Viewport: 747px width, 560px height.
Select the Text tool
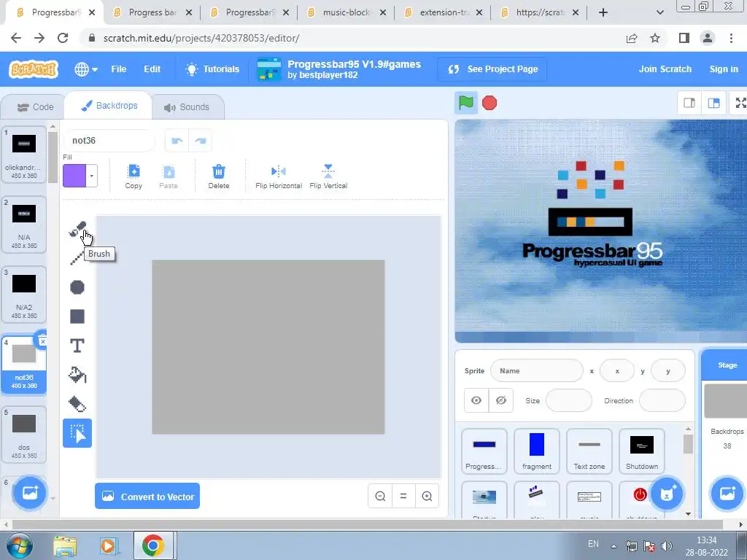[x=77, y=346]
